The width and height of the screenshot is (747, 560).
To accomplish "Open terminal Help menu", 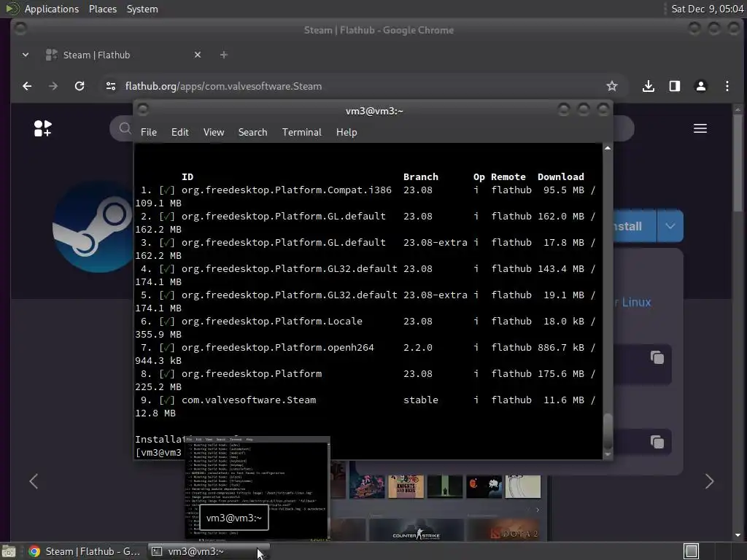I will [347, 133].
